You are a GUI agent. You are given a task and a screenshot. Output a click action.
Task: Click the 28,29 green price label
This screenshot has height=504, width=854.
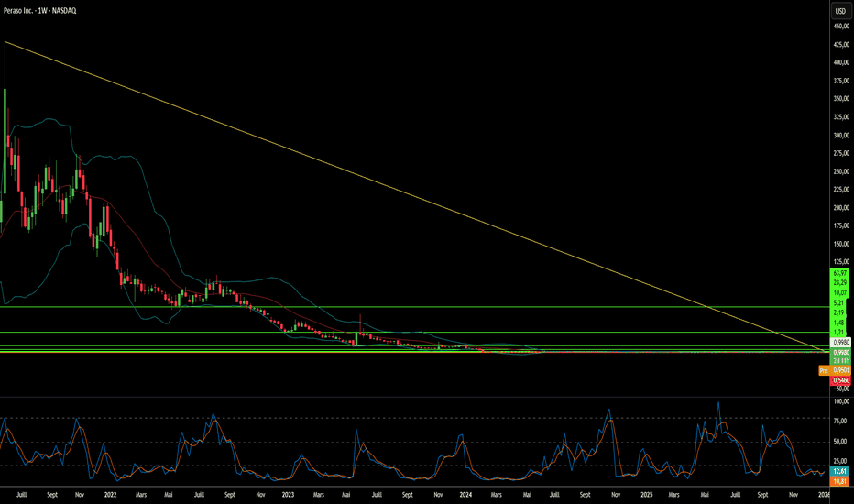click(x=840, y=283)
